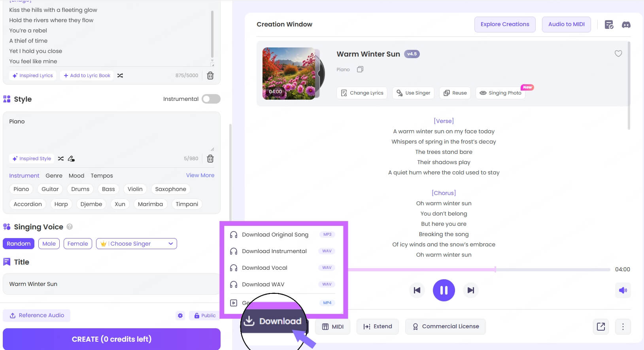Add the Djembe instrument tag

[91, 204]
